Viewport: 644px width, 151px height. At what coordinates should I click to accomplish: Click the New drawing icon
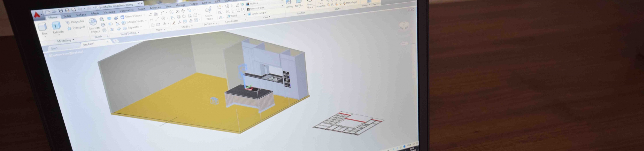[48, 12]
